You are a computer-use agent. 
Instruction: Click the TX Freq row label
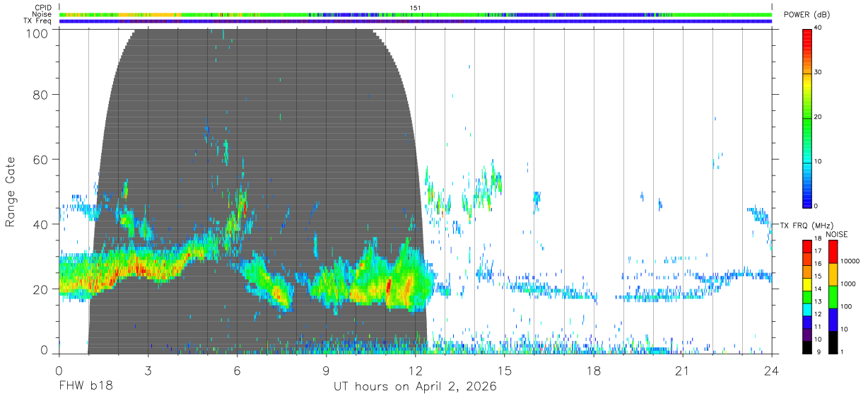coord(38,21)
